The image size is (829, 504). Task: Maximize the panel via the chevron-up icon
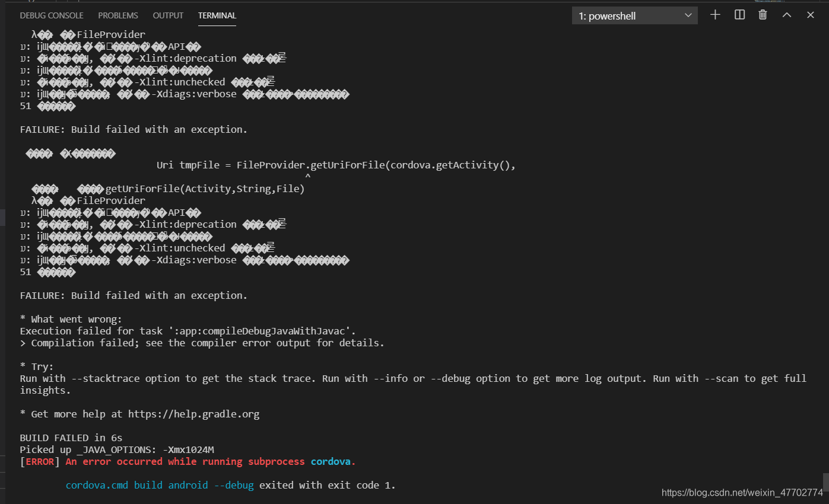point(786,15)
